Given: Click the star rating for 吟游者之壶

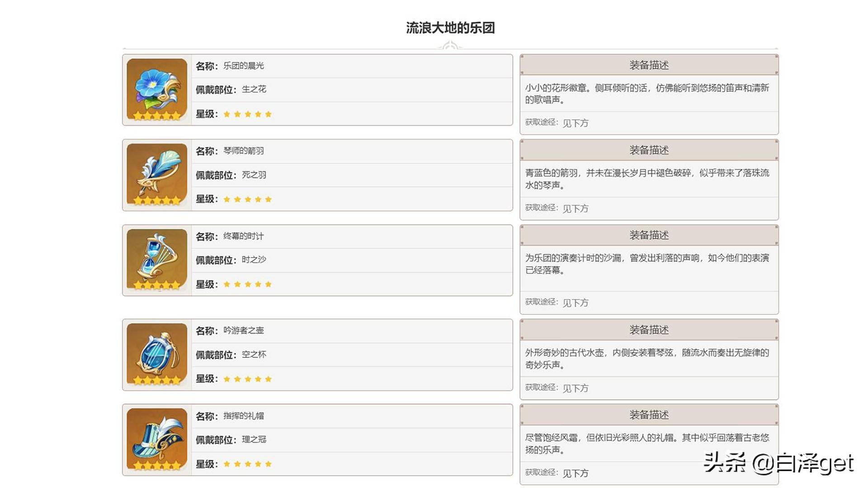Looking at the screenshot, I should click(x=247, y=379).
